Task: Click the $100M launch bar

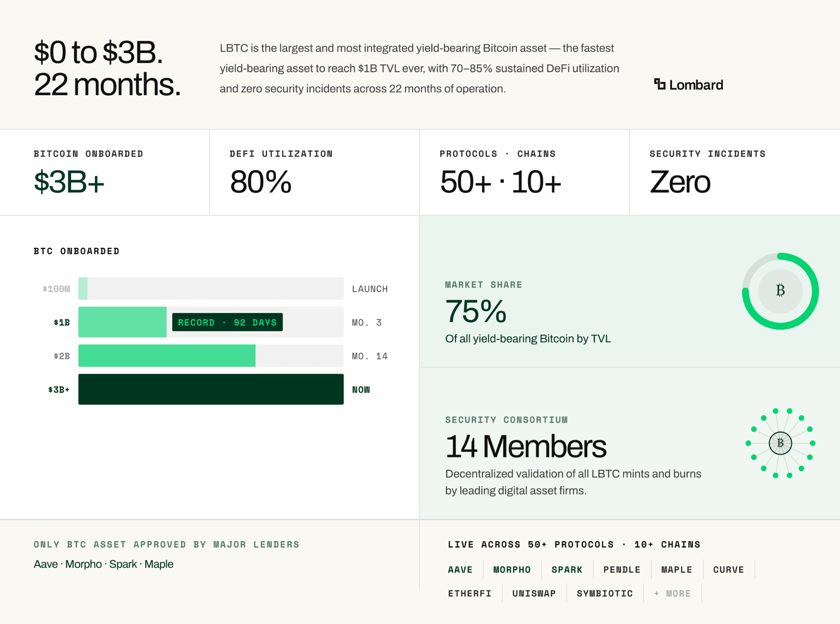Action: pyautogui.click(x=211, y=288)
